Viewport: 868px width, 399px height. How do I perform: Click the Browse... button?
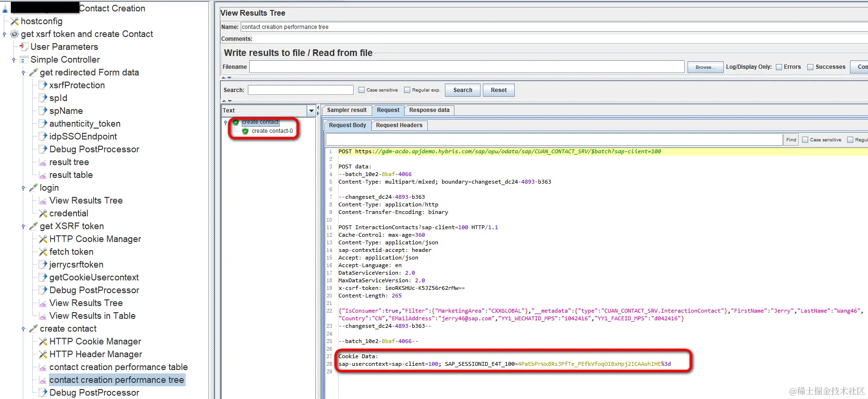[705, 67]
